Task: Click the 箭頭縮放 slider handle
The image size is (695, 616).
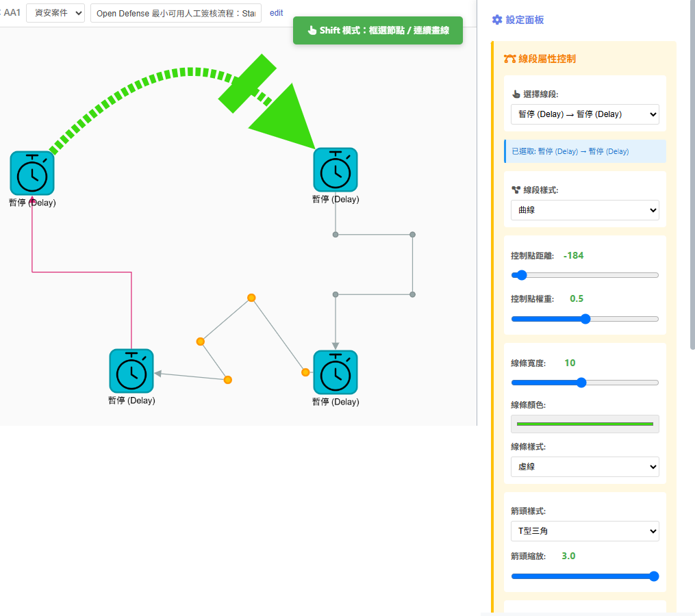Action: tap(654, 576)
